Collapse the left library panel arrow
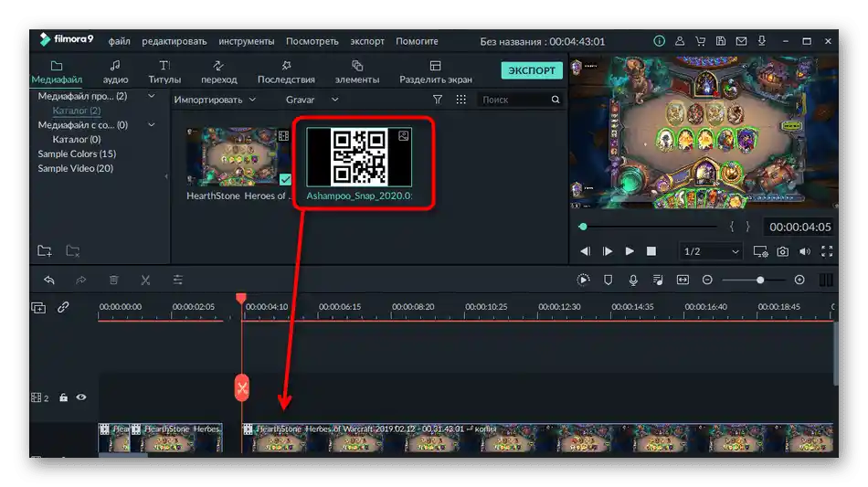868x487 pixels. coord(166,176)
